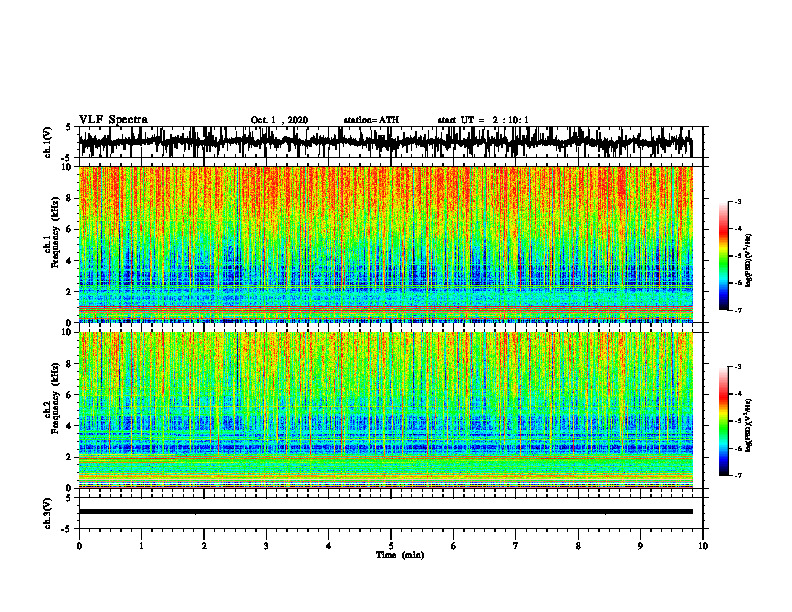The height and width of the screenshot is (612, 792).
Task: Click the "ch.3(V)" axis label
Action: (48, 514)
